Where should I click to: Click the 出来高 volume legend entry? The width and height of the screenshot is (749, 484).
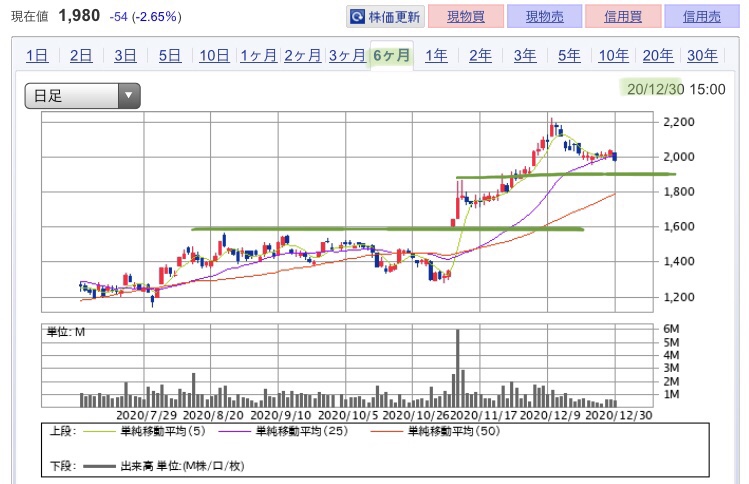pos(164,466)
